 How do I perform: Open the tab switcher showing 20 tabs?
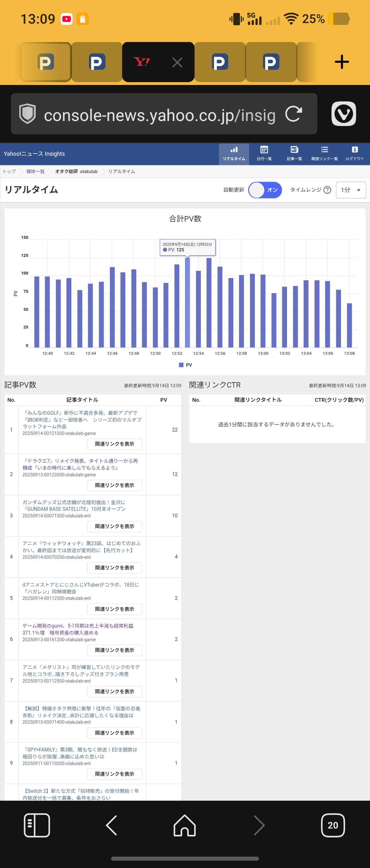[x=333, y=825]
